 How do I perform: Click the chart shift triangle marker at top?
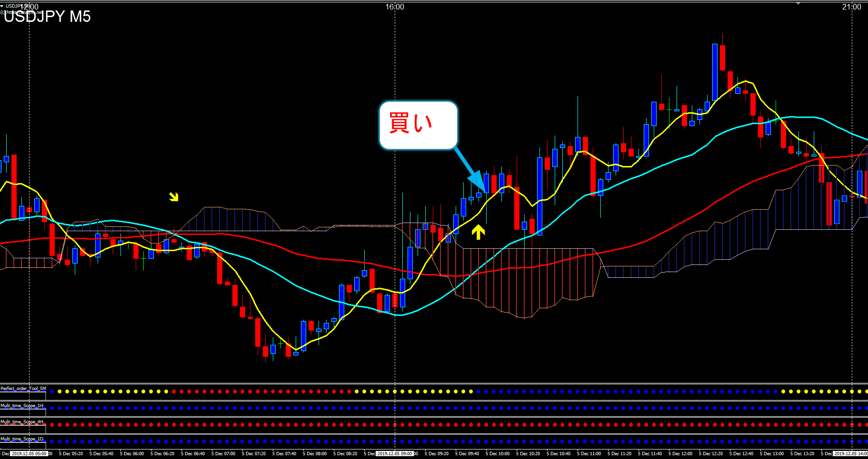point(798,3)
